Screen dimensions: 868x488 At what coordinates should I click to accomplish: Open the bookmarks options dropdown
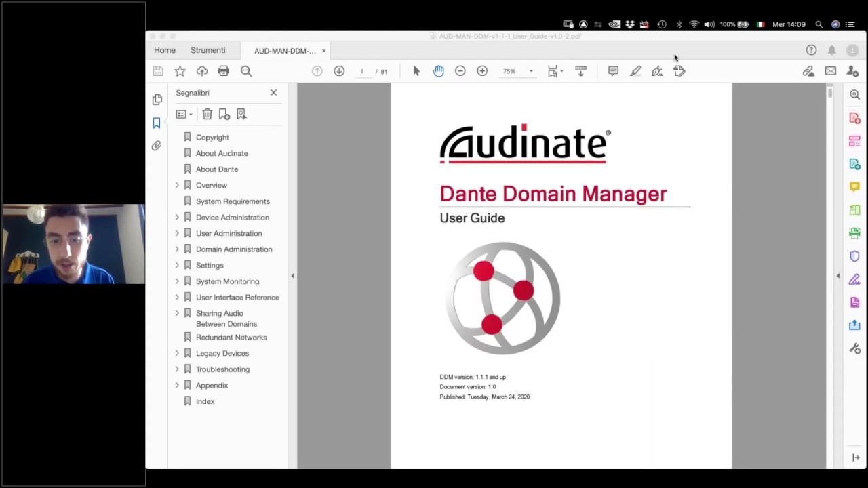[x=184, y=115]
